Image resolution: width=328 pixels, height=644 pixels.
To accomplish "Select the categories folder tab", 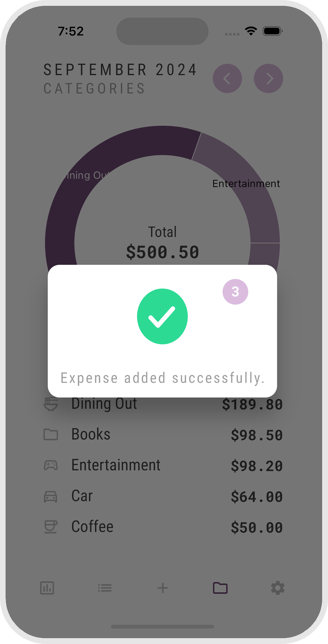I will click(220, 588).
